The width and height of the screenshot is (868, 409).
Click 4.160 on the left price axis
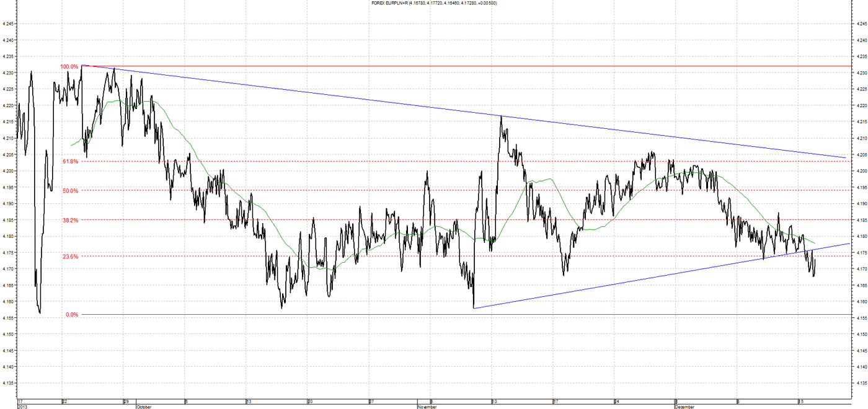[9, 302]
